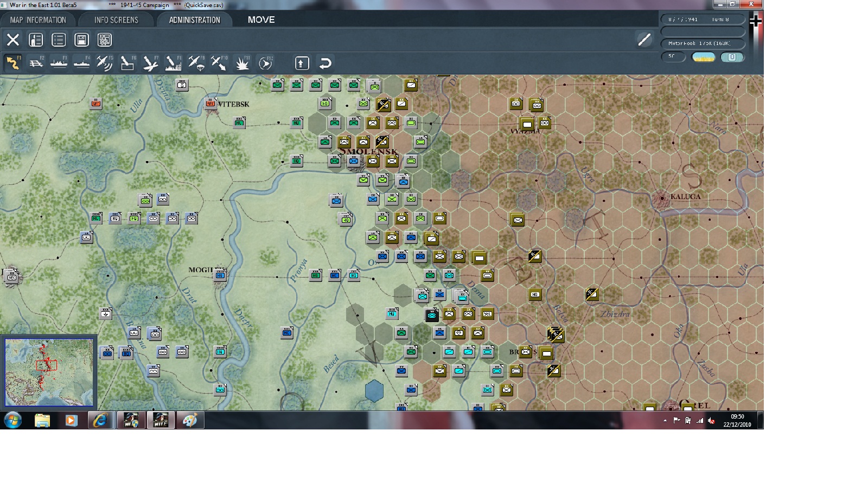This screenshot has height=488, width=868.
Task: Click the MOVE mode label
Action: 261,20
